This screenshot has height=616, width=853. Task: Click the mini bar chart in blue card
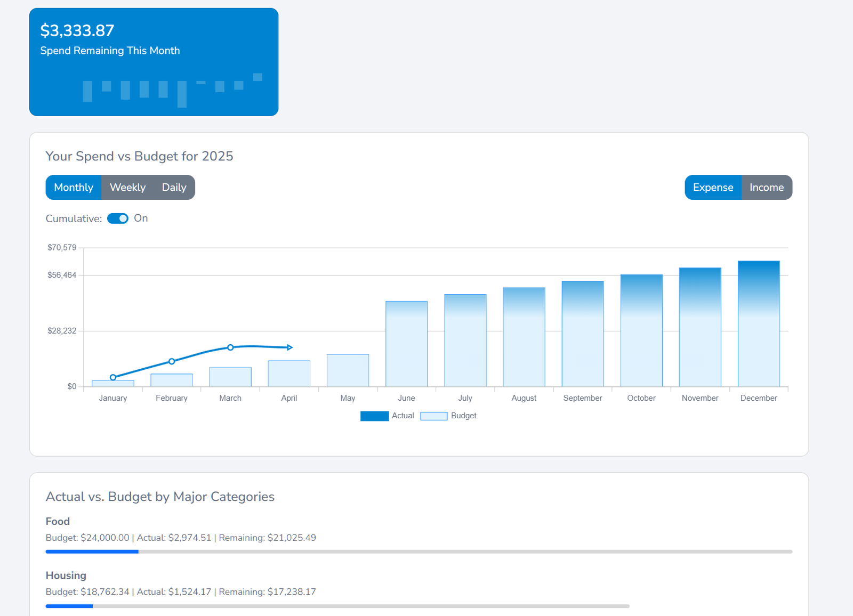[172, 90]
